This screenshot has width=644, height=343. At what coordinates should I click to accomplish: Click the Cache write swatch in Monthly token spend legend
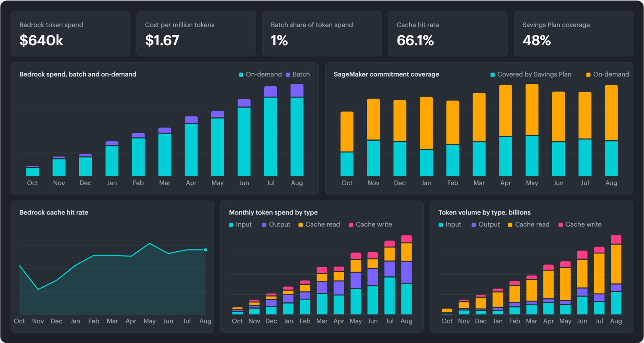click(351, 225)
